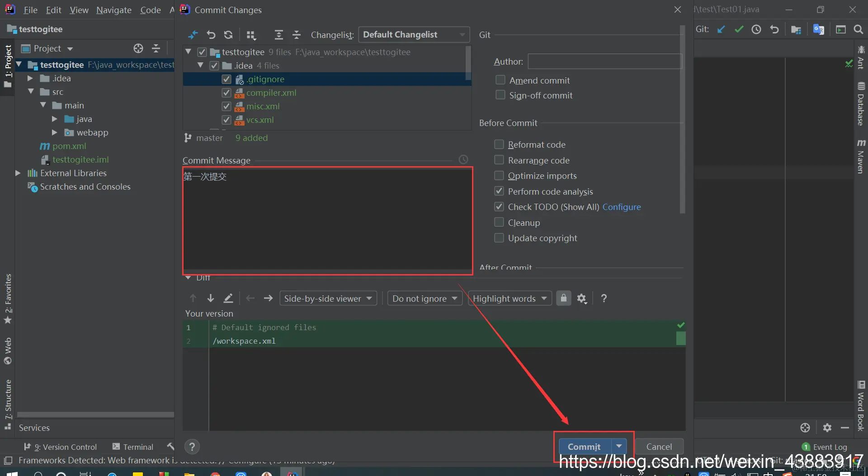Image resolution: width=868 pixels, height=476 pixels.
Task: Uncheck the compiler.xml file checkbox
Action: [226, 93]
